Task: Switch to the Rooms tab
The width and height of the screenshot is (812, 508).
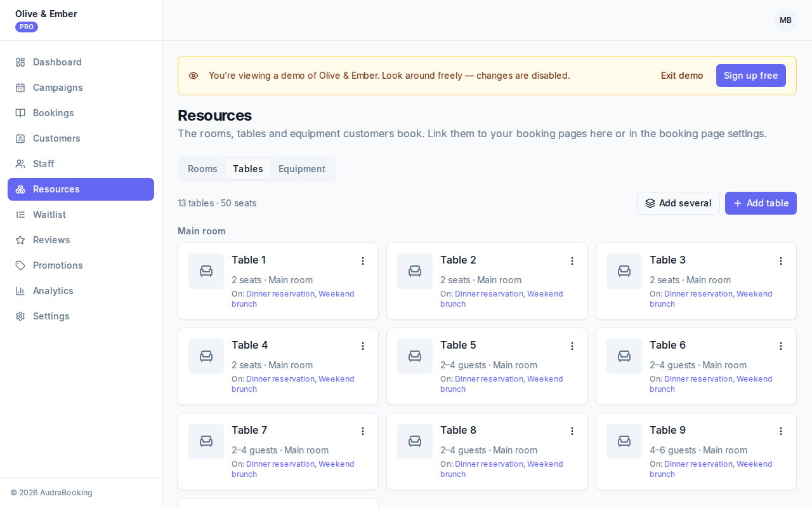Action: tap(202, 169)
